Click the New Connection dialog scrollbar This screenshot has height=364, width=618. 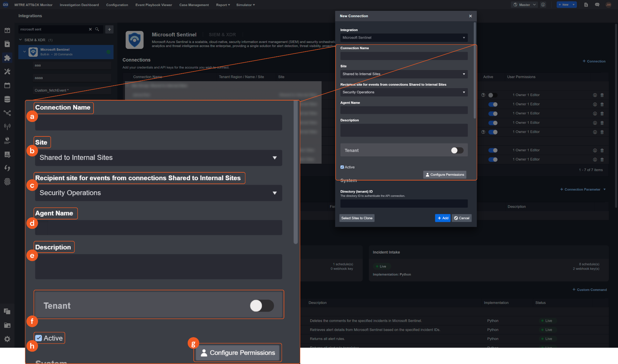tap(474, 69)
